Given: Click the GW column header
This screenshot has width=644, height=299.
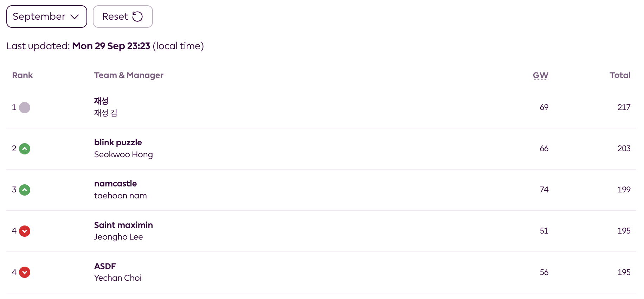Looking at the screenshot, I should click(540, 75).
